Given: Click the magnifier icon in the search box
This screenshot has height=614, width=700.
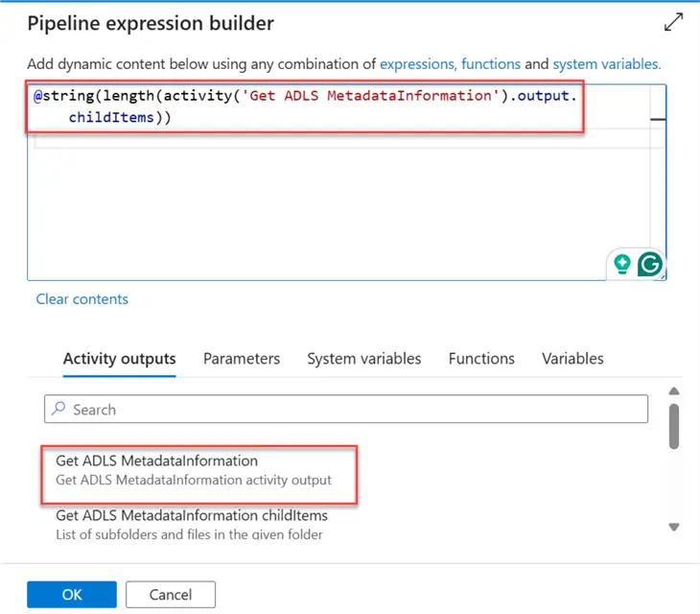Looking at the screenshot, I should (58, 409).
